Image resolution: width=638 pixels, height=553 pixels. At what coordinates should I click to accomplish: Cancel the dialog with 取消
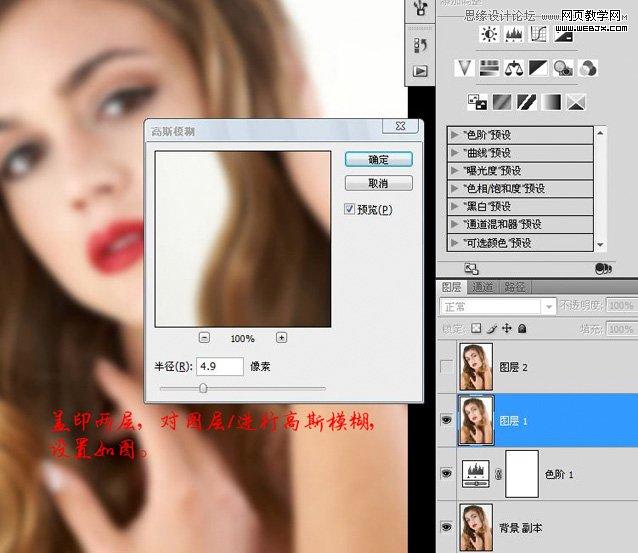[x=378, y=183]
